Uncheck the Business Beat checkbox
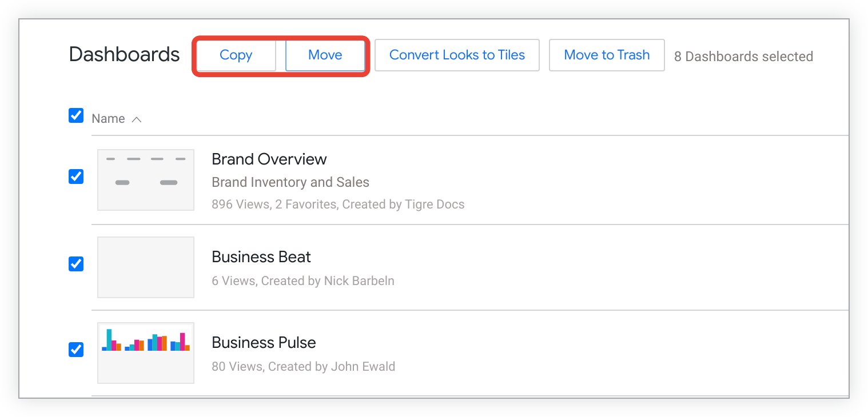Screen dimensions: 868x417 click(x=76, y=264)
